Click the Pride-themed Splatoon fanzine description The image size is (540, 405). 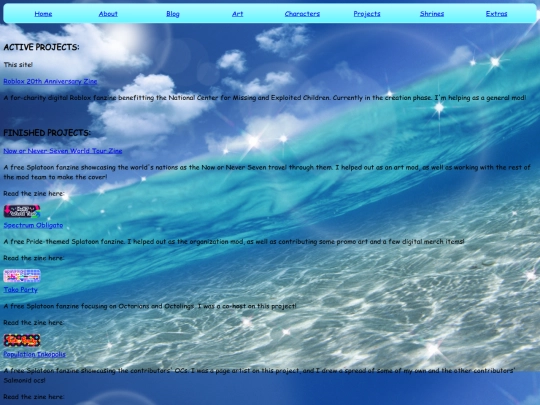(234, 242)
